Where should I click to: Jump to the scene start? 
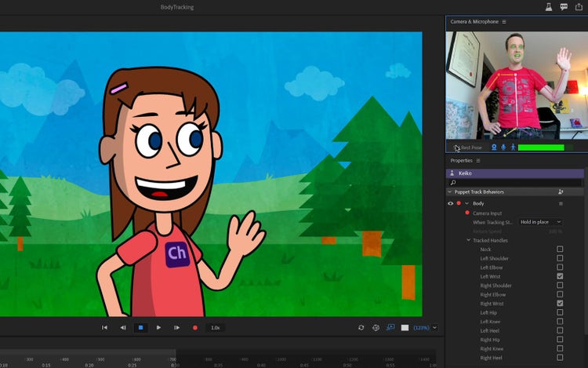point(104,327)
